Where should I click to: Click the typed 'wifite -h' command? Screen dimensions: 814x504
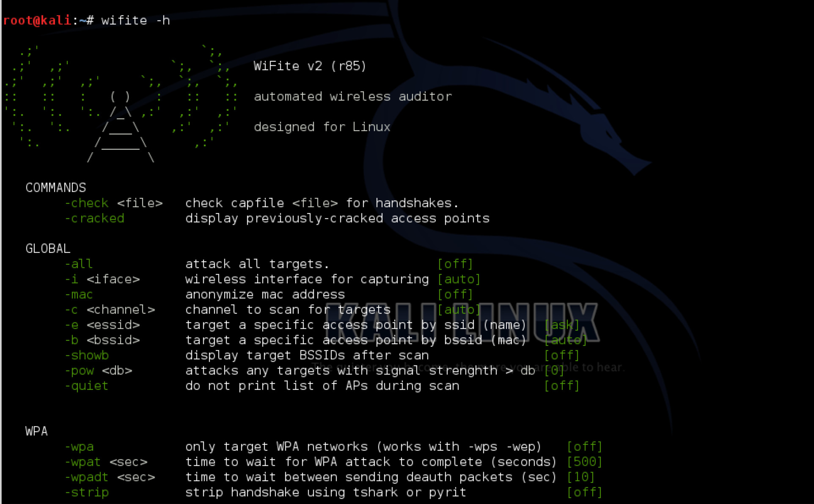tap(135, 20)
